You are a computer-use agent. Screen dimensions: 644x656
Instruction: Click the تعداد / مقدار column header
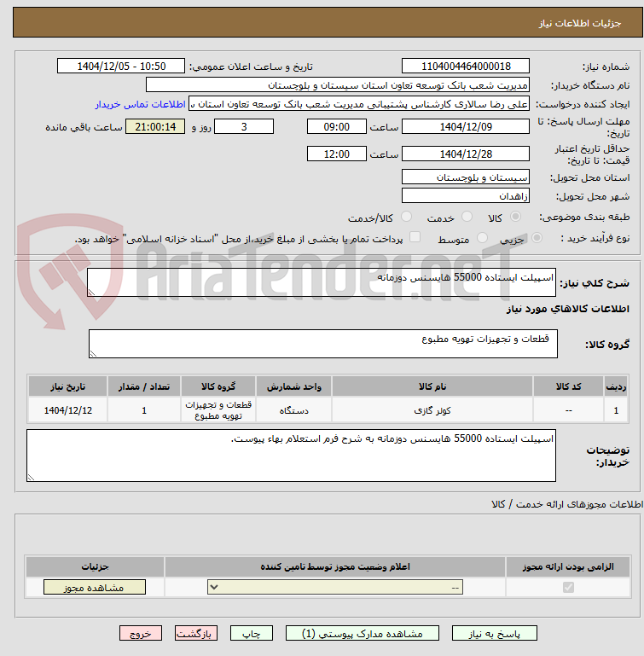144,386
